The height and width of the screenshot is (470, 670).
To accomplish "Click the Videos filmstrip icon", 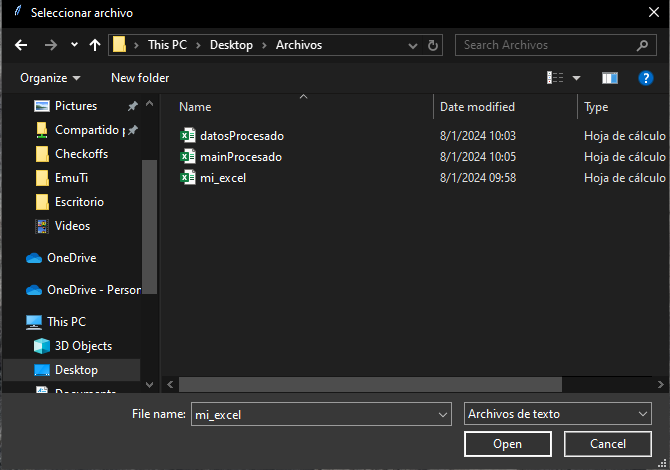I will [x=42, y=226].
